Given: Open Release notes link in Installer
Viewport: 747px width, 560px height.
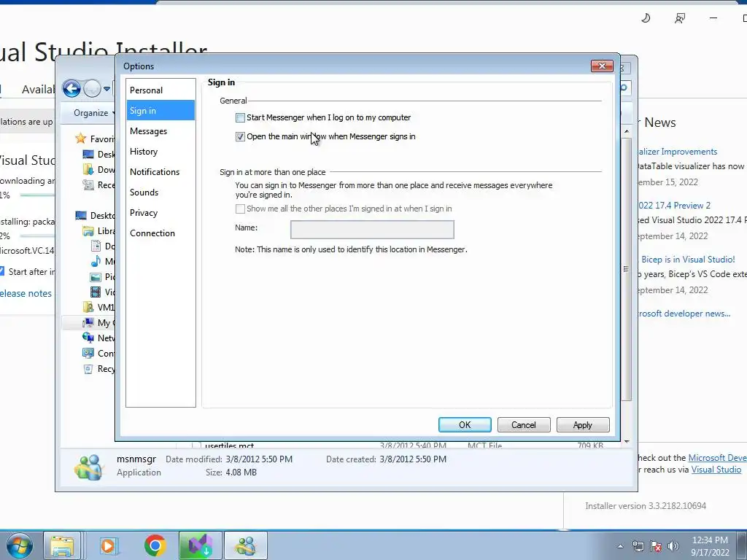Looking at the screenshot, I should pyautogui.click(x=26, y=293).
